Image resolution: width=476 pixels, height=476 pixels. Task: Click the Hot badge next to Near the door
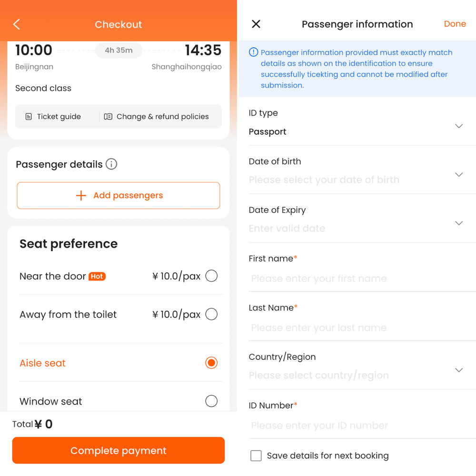tap(98, 275)
